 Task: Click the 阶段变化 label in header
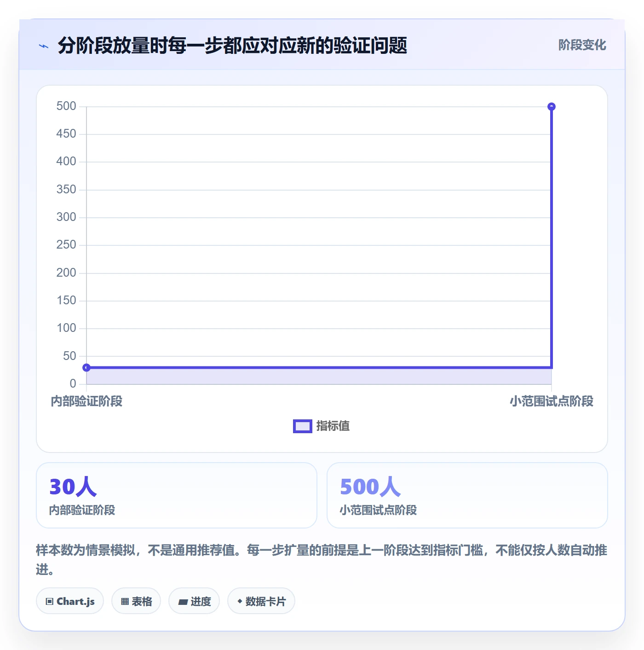(582, 45)
